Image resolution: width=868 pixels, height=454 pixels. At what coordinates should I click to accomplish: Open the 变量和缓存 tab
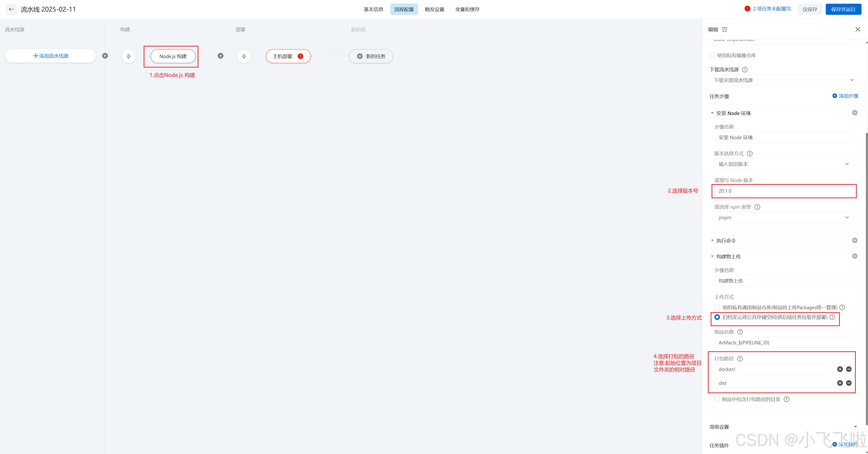click(467, 9)
